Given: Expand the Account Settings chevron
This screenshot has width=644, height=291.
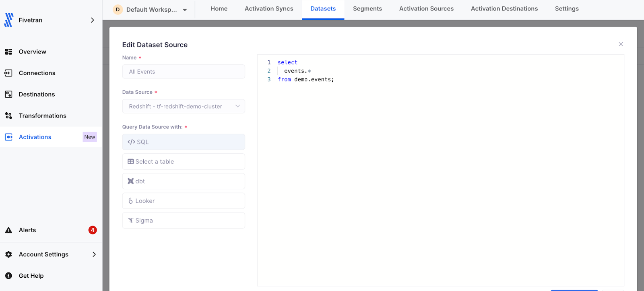Looking at the screenshot, I should point(94,254).
